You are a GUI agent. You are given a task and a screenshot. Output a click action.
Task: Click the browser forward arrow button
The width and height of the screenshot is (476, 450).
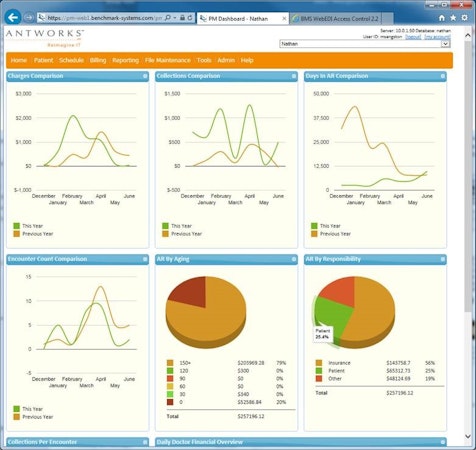tap(29, 18)
